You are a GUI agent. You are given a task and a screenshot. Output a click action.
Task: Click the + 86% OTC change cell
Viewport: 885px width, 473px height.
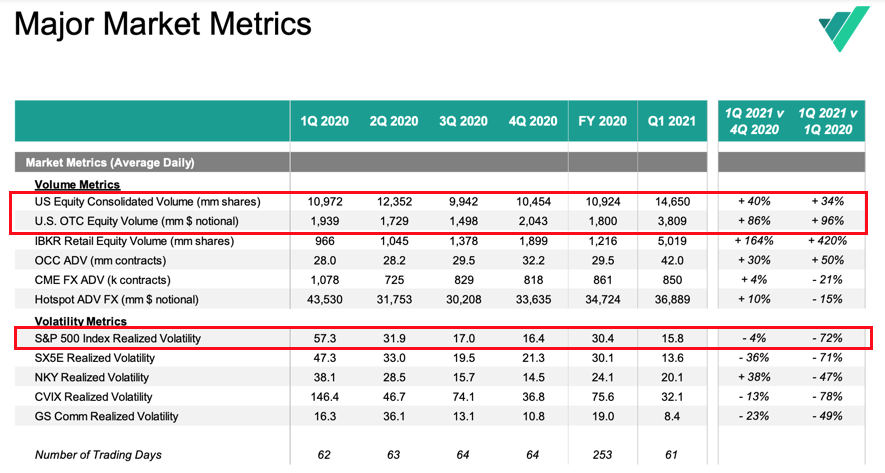(754, 221)
